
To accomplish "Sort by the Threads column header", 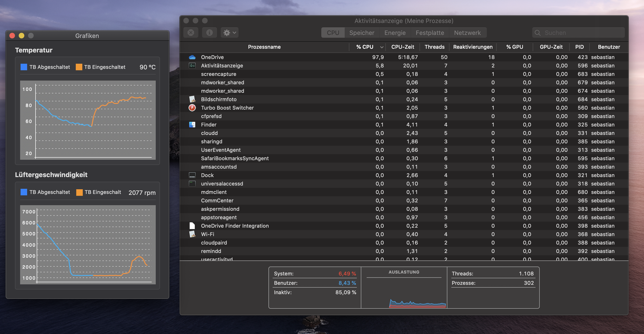I will 434,47.
